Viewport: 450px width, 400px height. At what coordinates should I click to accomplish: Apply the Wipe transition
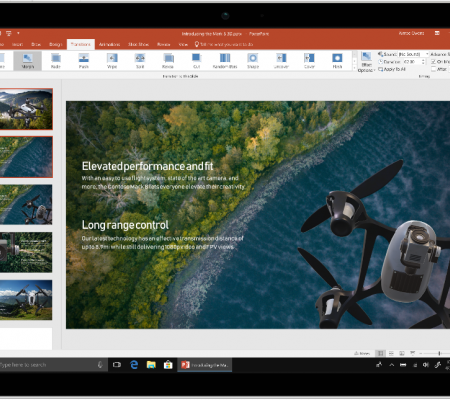point(112,61)
